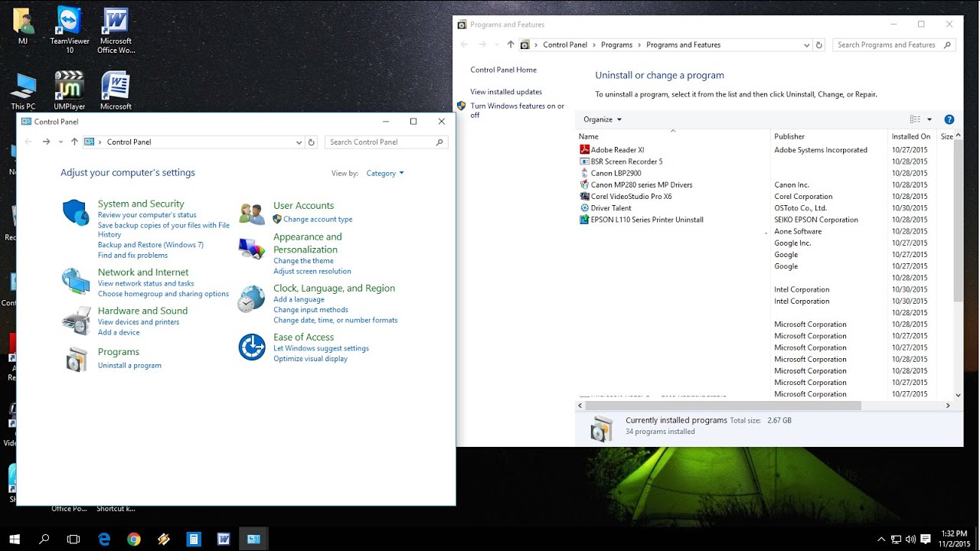The width and height of the screenshot is (980, 551).
Task: Click the Ease of Access icon
Action: pos(252,347)
